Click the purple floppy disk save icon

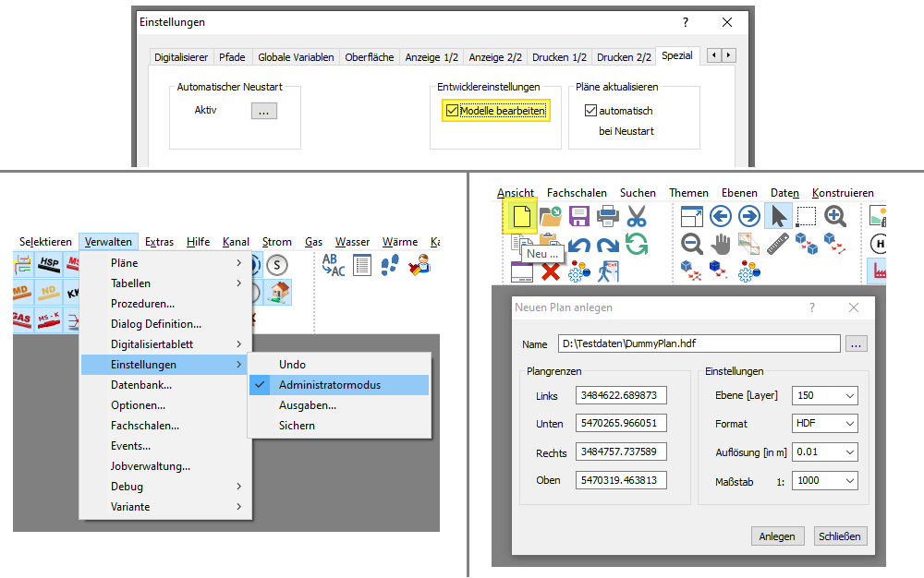pyautogui.click(x=578, y=217)
